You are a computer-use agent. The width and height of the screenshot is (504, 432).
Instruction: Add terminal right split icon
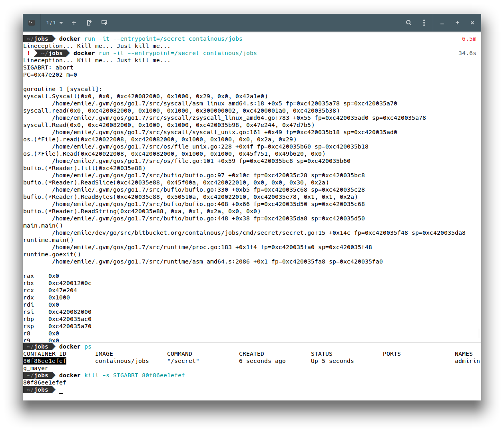point(89,23)
